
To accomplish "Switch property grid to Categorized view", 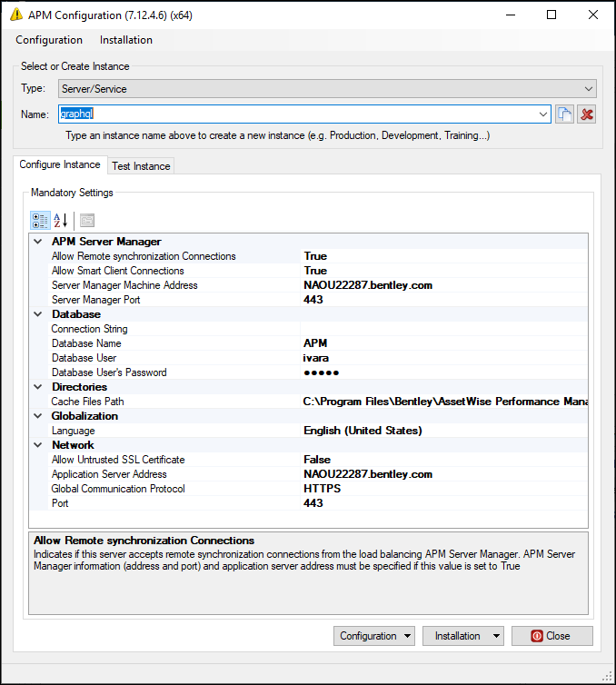I will pyautogui.click(x=40, y=220).
